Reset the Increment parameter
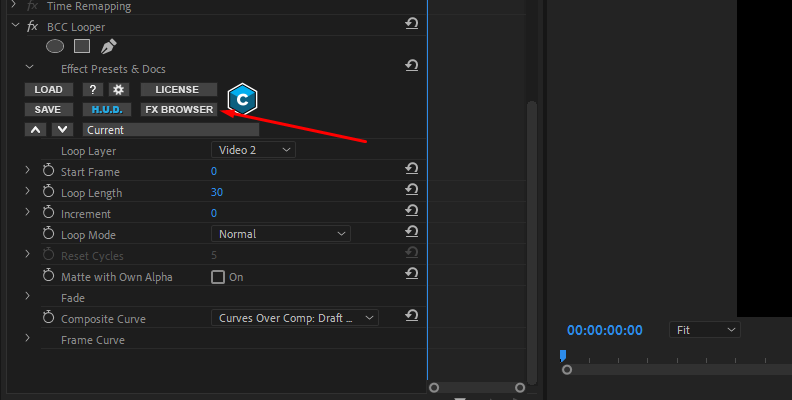This screenshot has height=400, width=792. (x=412, y=211)
